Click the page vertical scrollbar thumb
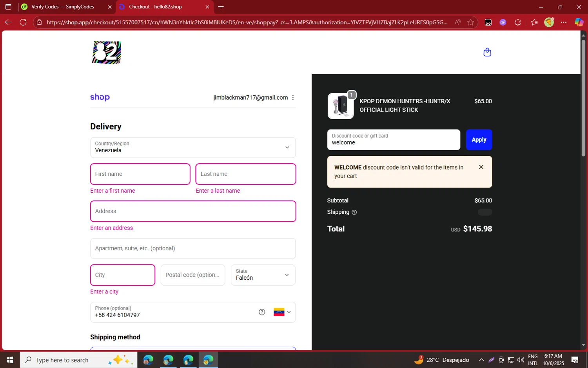The height and width of the screenshot is (368, 588). [x=583, y=98]
